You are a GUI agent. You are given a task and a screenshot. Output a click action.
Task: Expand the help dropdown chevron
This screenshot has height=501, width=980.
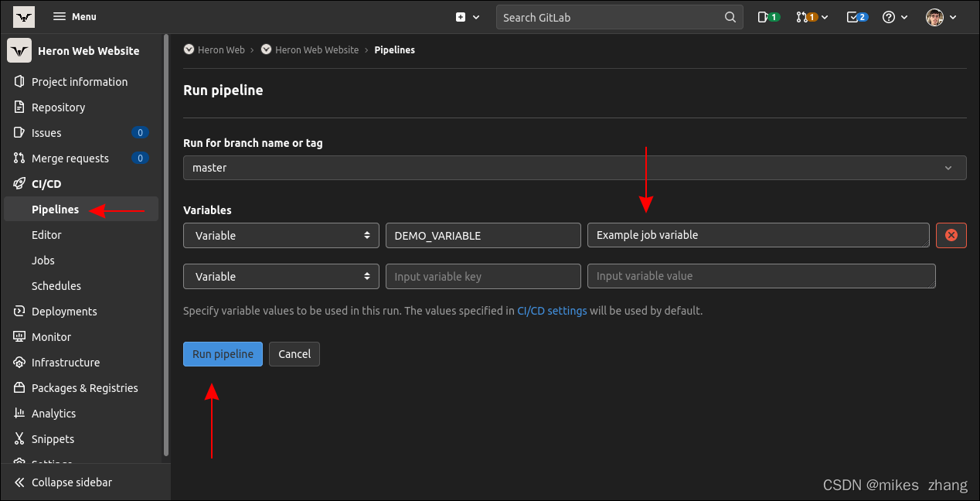904,17
